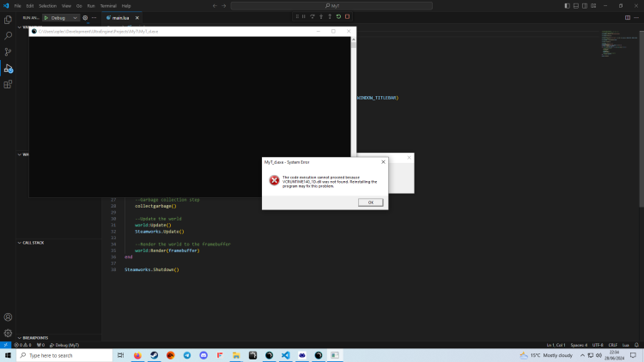This screenshot has width=644, height=362.
Task: Collapse the Variables section
Action: coord(19,27)
